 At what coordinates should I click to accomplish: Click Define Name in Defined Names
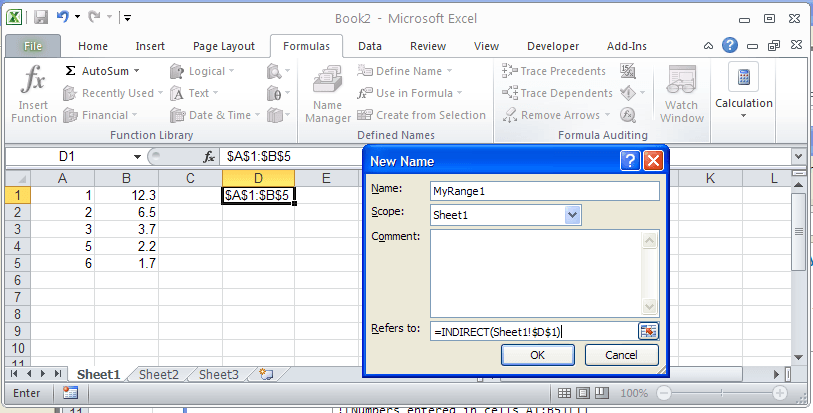pos(405,71)
